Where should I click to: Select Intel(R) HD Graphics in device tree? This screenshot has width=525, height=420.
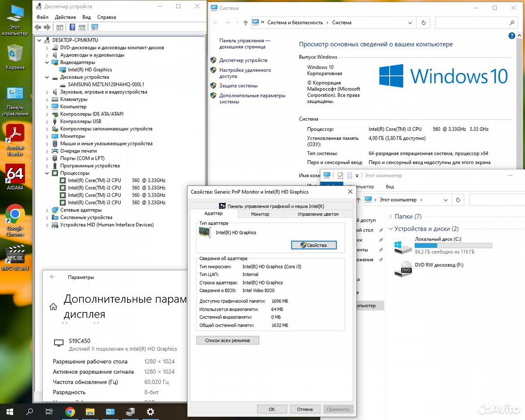coord(90,70)
